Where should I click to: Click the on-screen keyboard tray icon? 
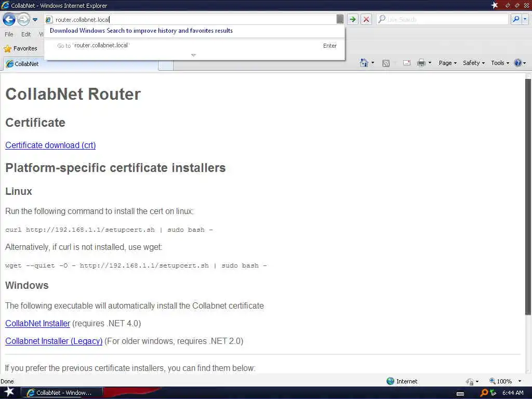click(x=460, y=394)
